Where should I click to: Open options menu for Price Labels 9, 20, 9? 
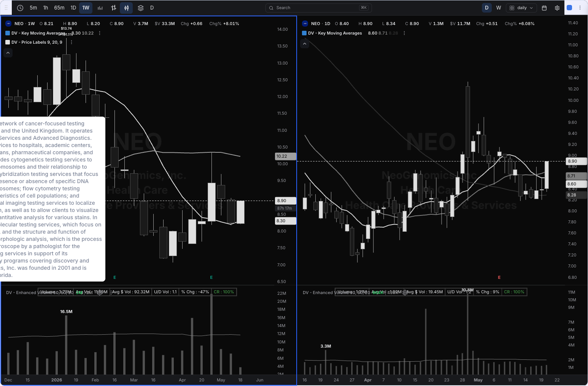(x=72, y=42)
